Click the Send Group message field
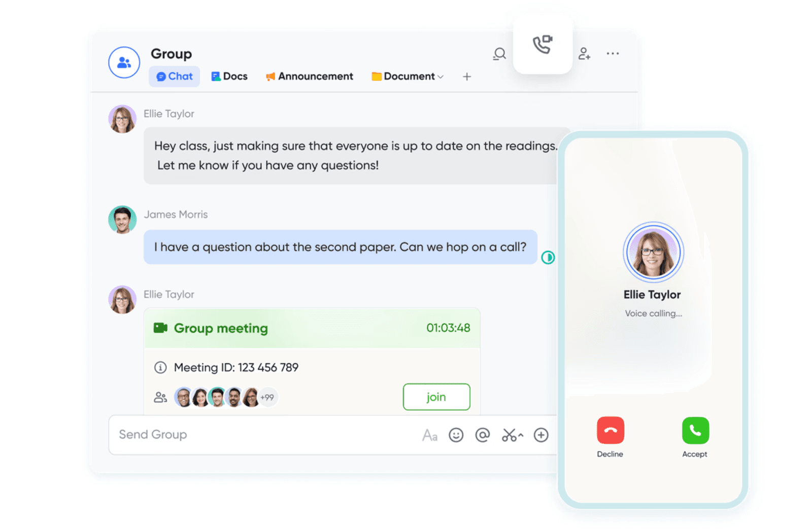Image resolution: width=812 pixels, height=530 pixels. pyautogui.click(x=264, y=435)
